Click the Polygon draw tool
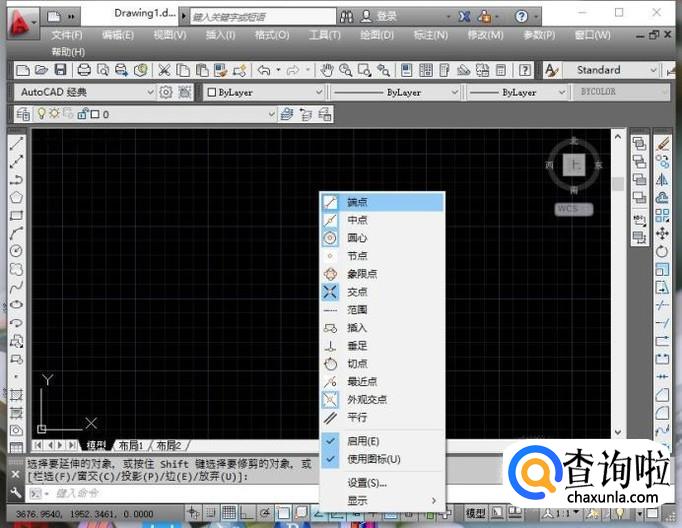The image size is (682, 528). (x=16, y=197)
